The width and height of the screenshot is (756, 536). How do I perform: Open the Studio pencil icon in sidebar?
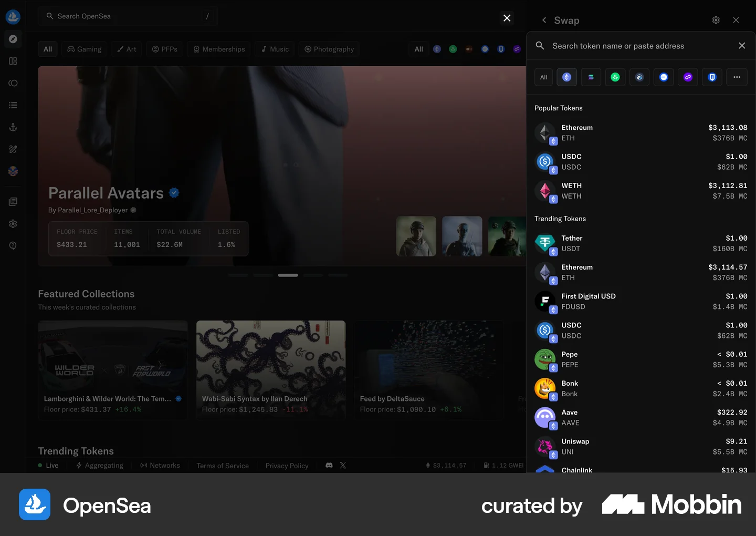point(13,149)
